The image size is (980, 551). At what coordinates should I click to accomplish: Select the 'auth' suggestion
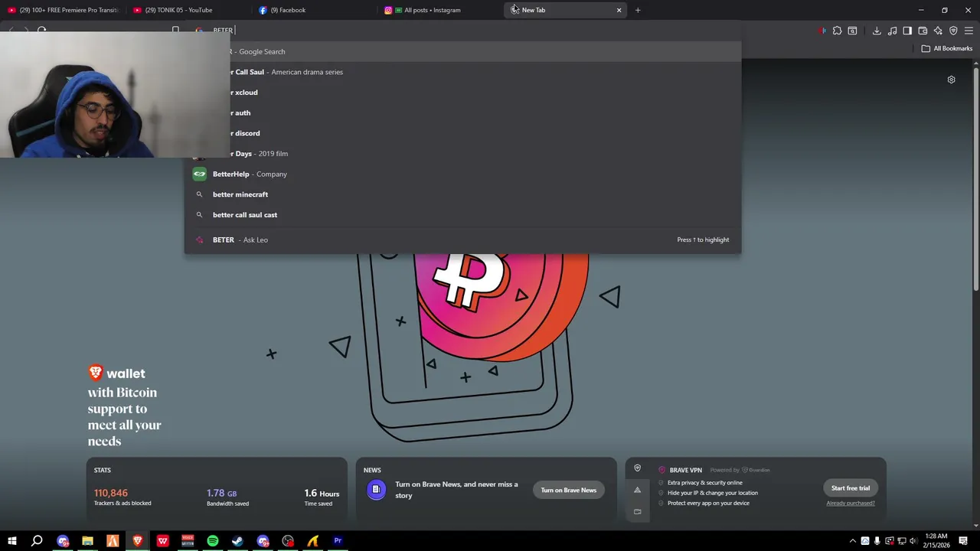[462, 112]
